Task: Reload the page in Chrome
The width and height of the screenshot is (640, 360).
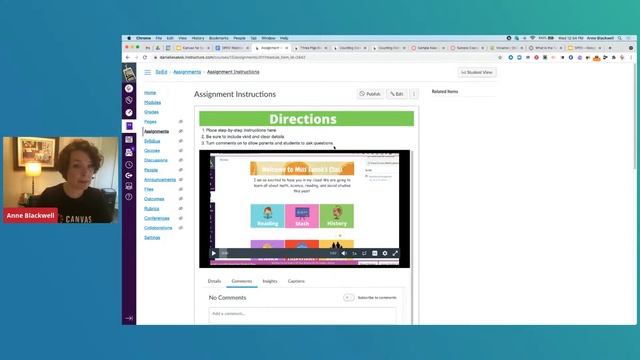Action: click(144, 58)
